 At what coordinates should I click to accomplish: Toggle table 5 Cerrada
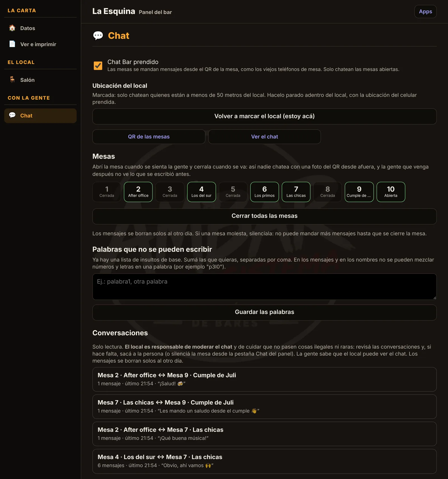233,192
